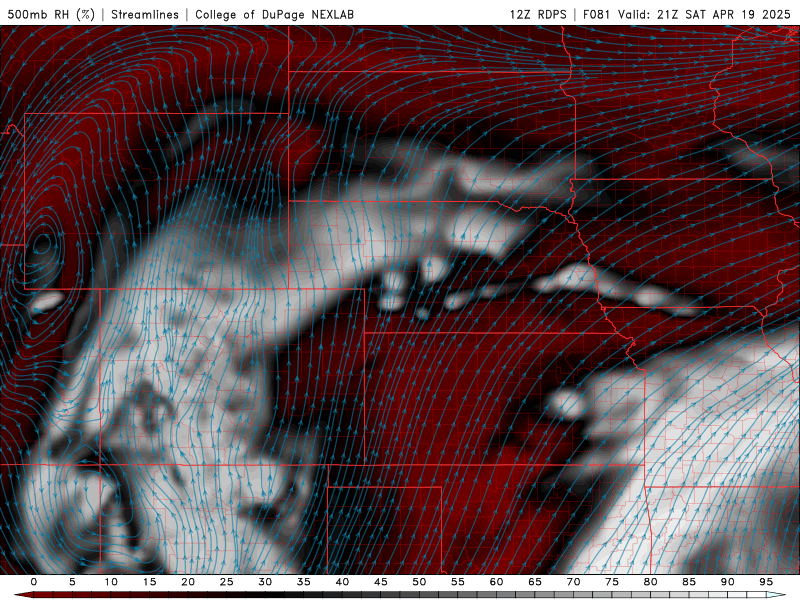The image size is (800, 600).
Task: Click the 80 label on the legend
Action: point(650,582)
